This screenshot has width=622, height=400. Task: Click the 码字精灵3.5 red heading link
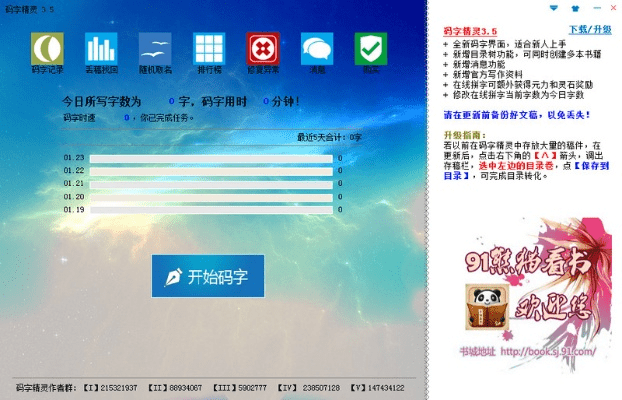pyautogui.click(x=470, y=31)
